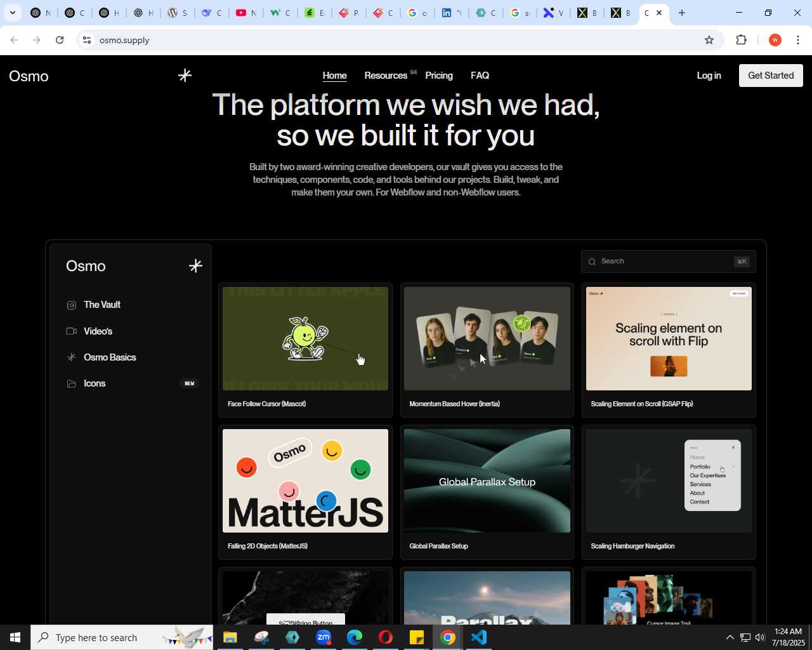Open Face Follow Cursor (Mascot) thumbnail

point(305,338)
